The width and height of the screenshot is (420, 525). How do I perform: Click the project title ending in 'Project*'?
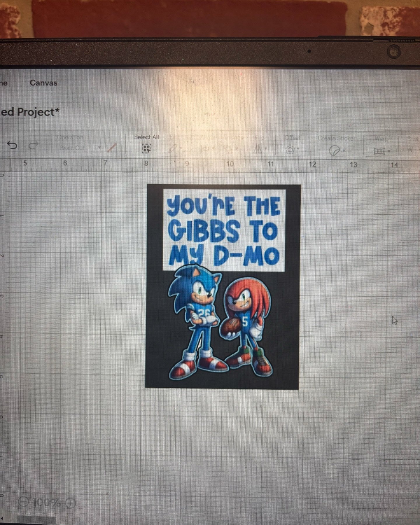(29, 112)
